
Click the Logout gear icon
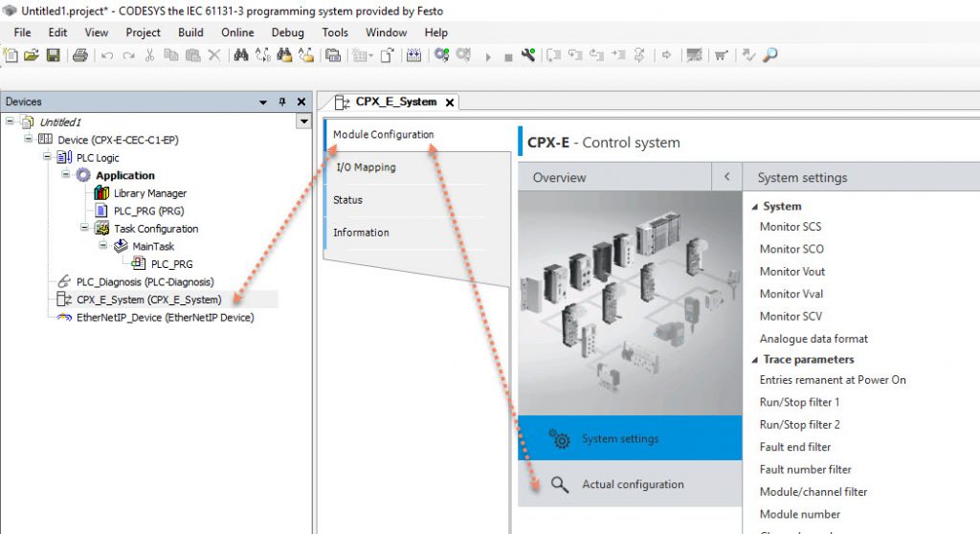coord(463,56)
